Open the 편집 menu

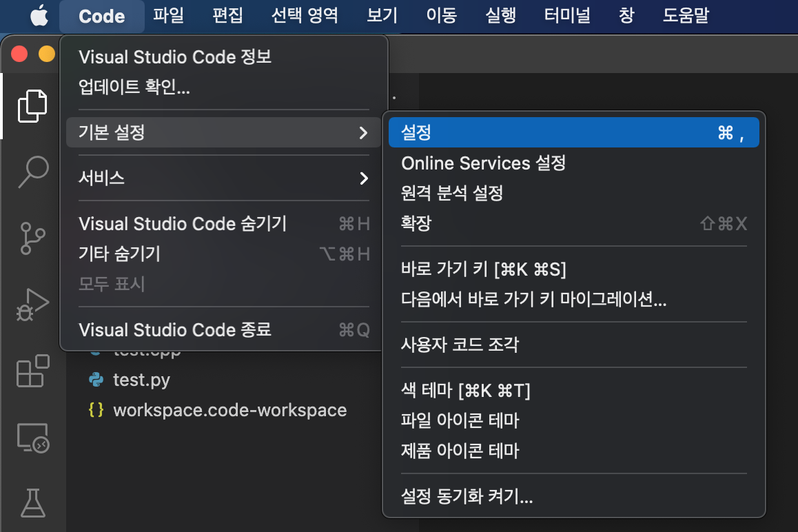pos(227,15)
